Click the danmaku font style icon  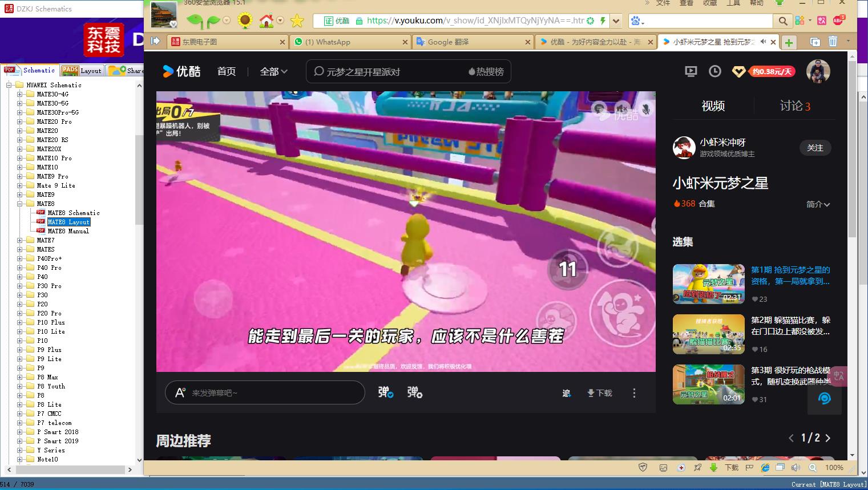coord(180,392)
